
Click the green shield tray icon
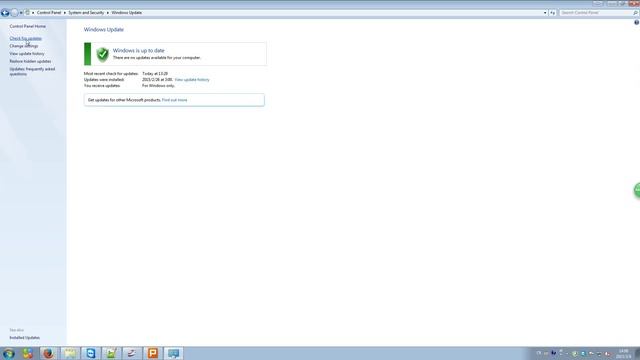click(574, 353)
